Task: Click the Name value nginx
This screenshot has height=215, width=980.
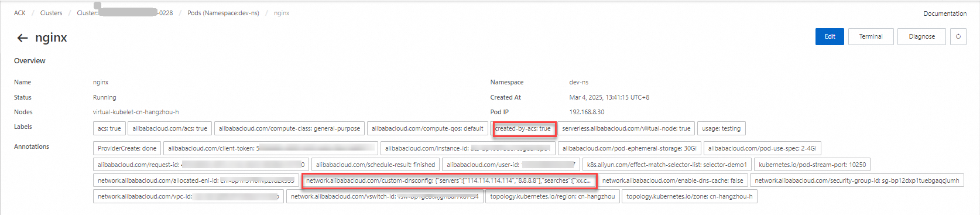Action: pyautogui.click(x=101, y=82)
